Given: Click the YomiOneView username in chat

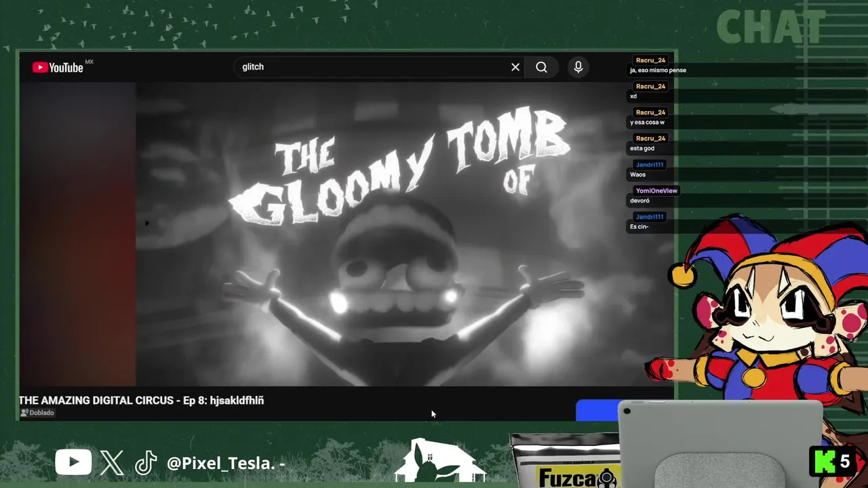Looking at the screenshot, I should [x=656, y=190].
